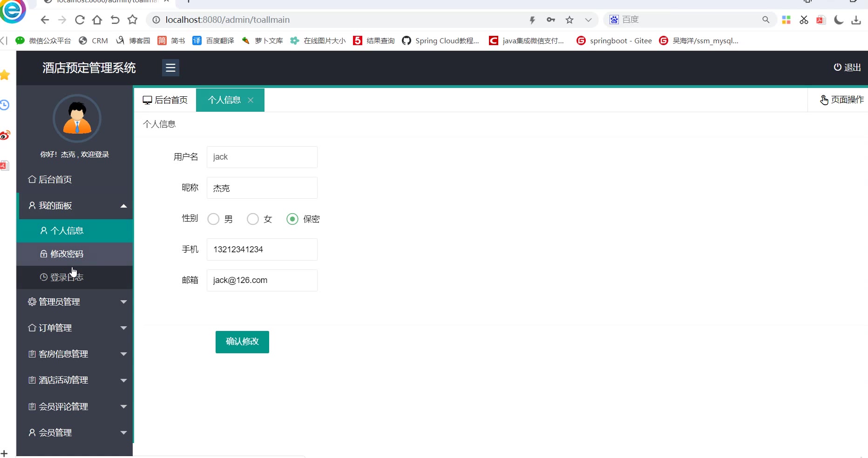The height and width of the screenshot is (458, 868).
Task: Collapse the 我的面板 menu
Action: [x=75, y=206]
